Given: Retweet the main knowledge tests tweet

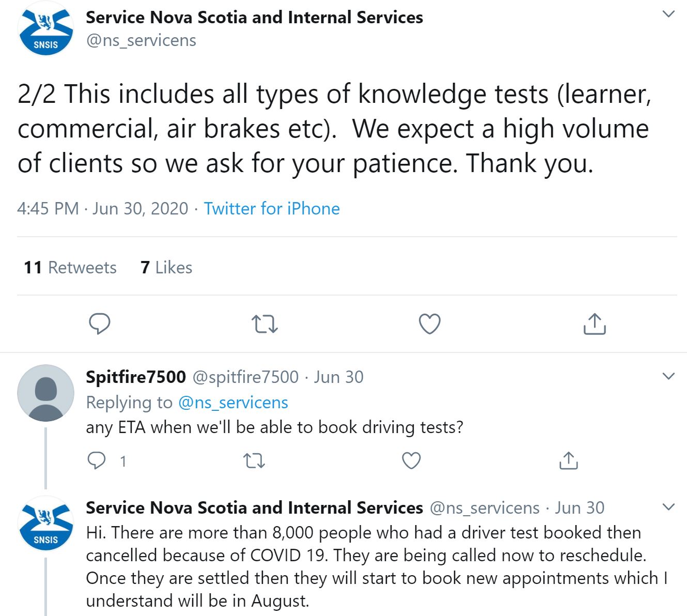Looking at the screenshot, I should [x=264, y=324].
